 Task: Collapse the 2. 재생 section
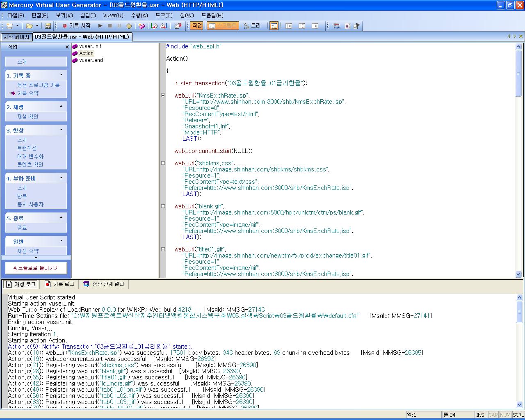pyautogui.click(x=62, y=107)
